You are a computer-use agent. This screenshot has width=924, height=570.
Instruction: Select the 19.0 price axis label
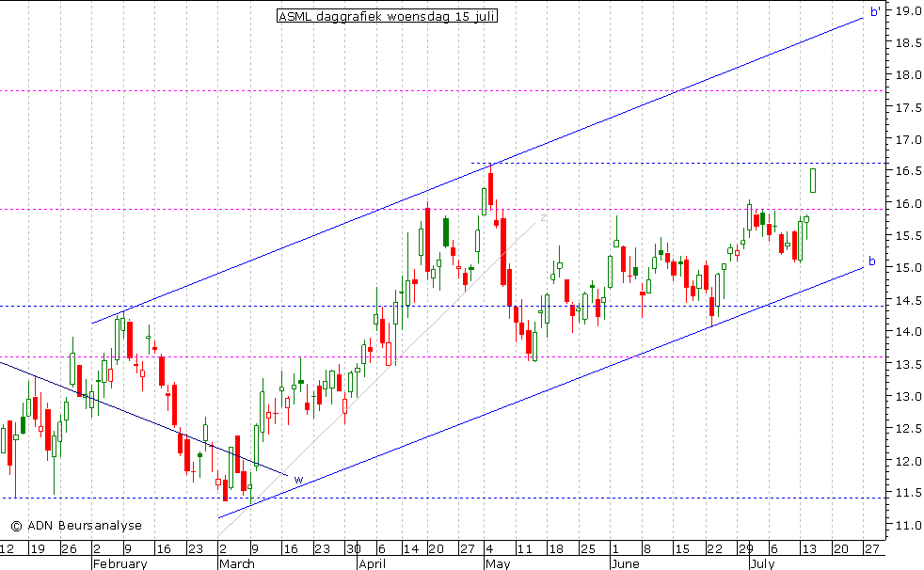coord(908,10)
